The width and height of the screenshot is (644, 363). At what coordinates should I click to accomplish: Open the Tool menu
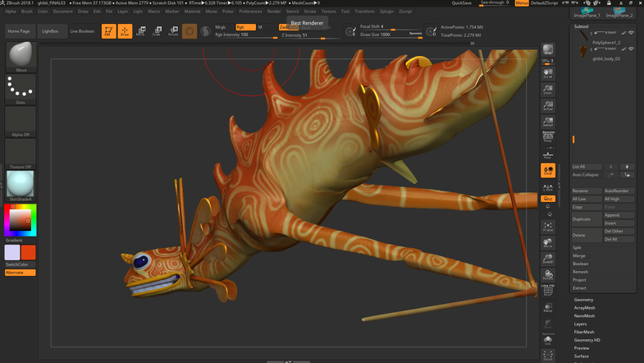345,11
